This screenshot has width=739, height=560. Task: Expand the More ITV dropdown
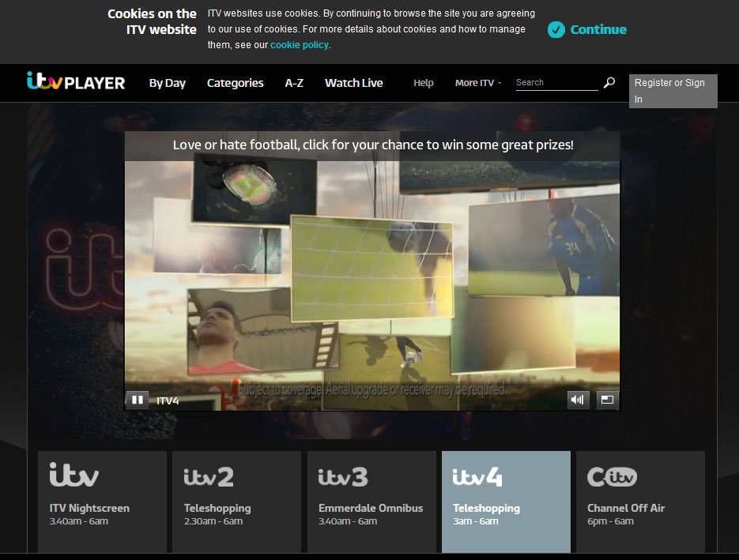(x=478, y=83)
